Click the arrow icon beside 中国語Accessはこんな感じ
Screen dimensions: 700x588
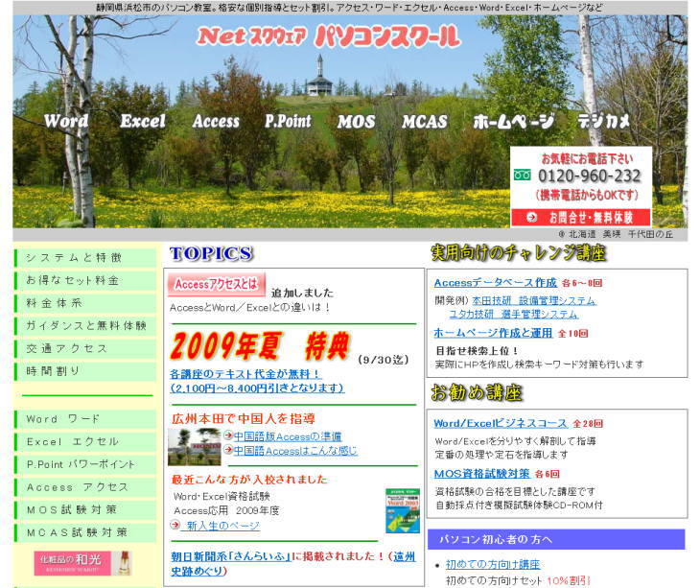point(228,449)
